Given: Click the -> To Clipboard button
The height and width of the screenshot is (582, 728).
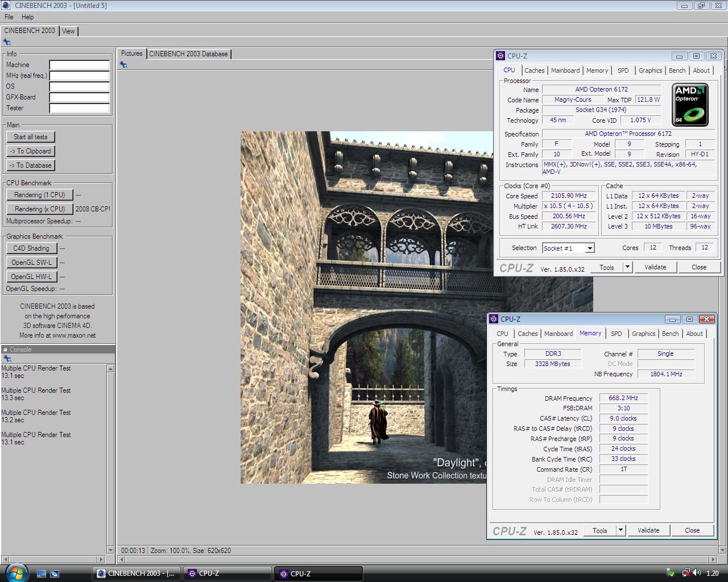Looking at the screenshot, I should coord(31,151).
